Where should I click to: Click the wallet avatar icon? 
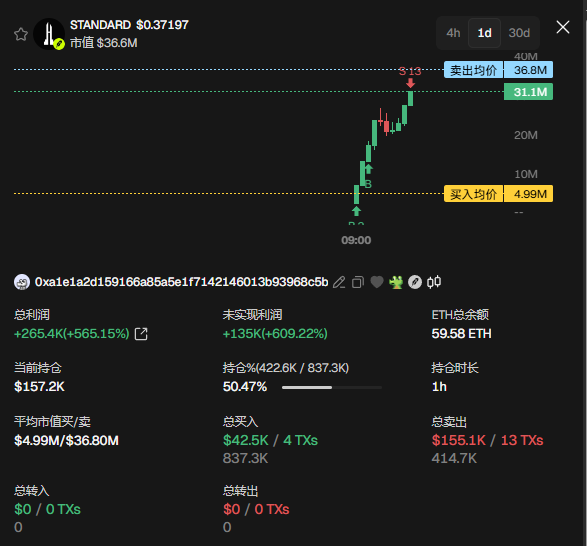click(x=22, y=282)
